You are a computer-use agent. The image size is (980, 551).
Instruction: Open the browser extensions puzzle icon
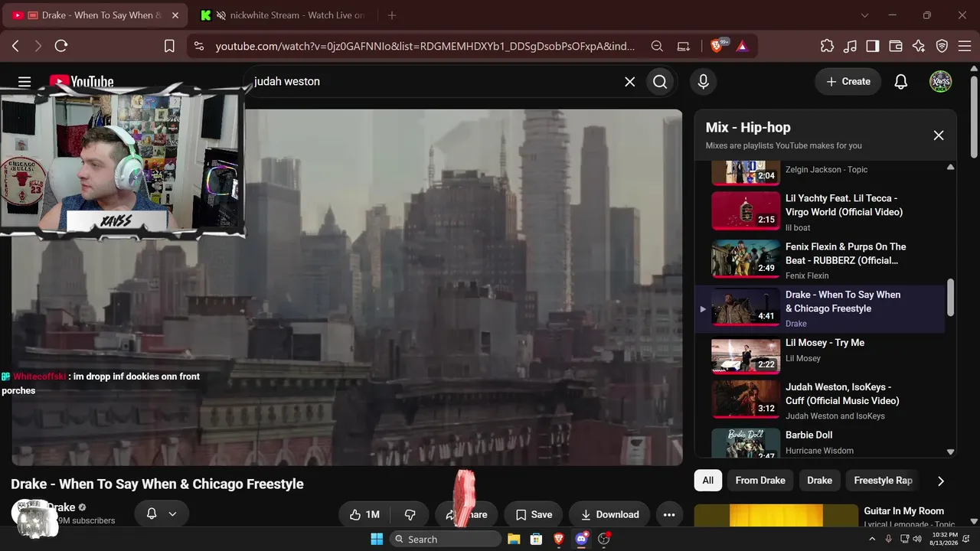click(827, 46)
